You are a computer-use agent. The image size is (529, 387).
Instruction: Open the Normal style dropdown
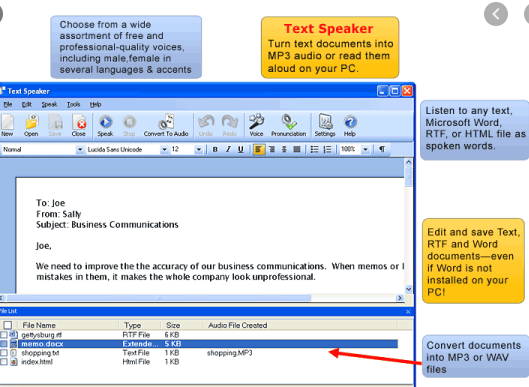pyautogui.click(x=80, y=149)
